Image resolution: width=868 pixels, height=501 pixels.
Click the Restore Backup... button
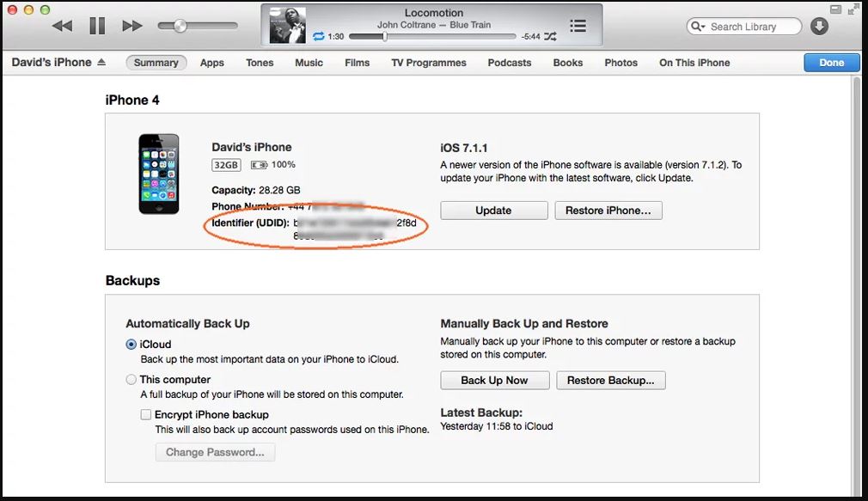(611, 381)
